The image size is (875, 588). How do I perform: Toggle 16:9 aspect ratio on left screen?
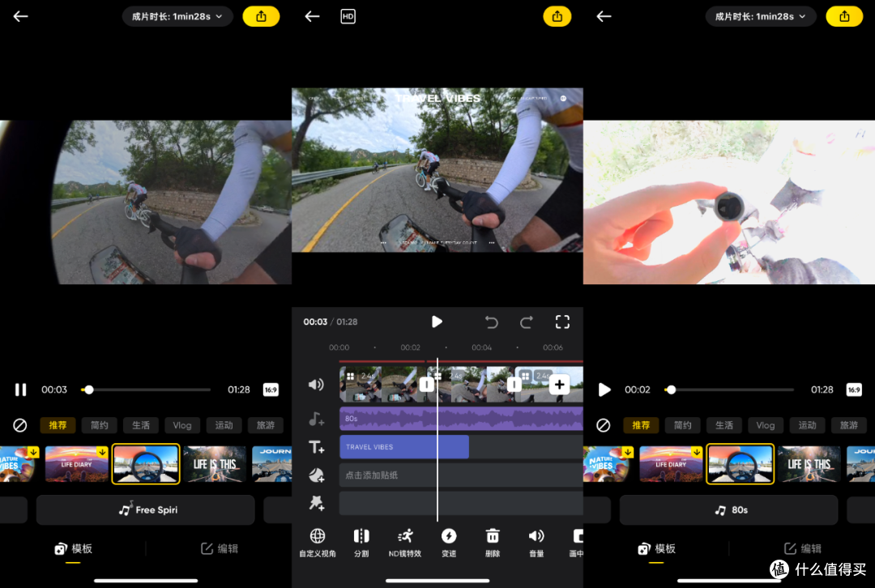pos(271,390)
